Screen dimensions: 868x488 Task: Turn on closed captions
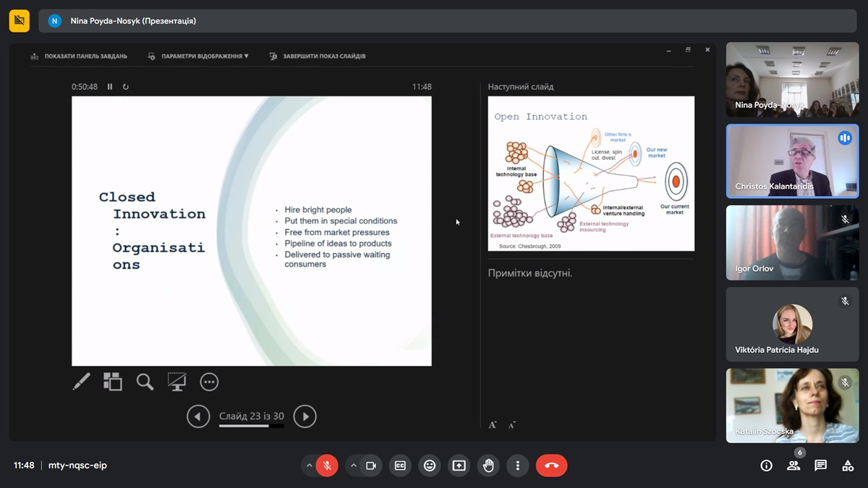pos(400,466)
